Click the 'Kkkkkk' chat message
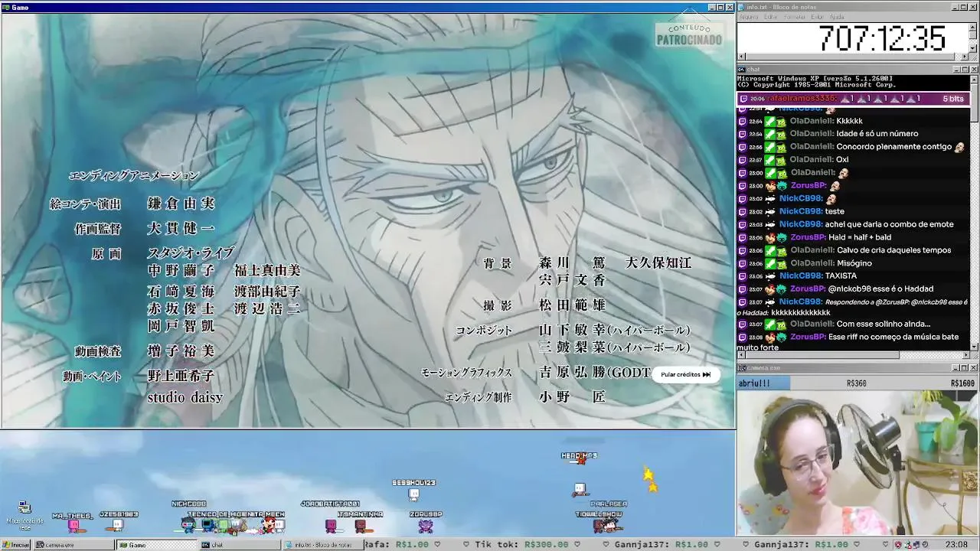This screenshot has height=551, width=980. (x=849, y=121)
